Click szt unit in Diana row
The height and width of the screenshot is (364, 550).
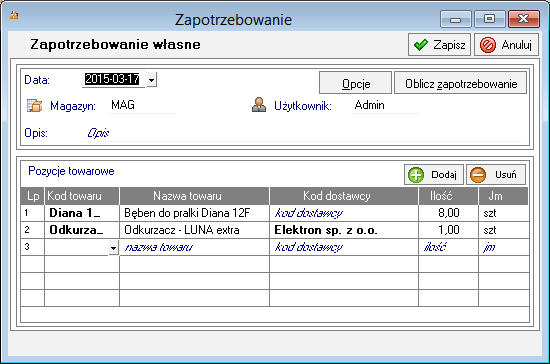point(490,213)
